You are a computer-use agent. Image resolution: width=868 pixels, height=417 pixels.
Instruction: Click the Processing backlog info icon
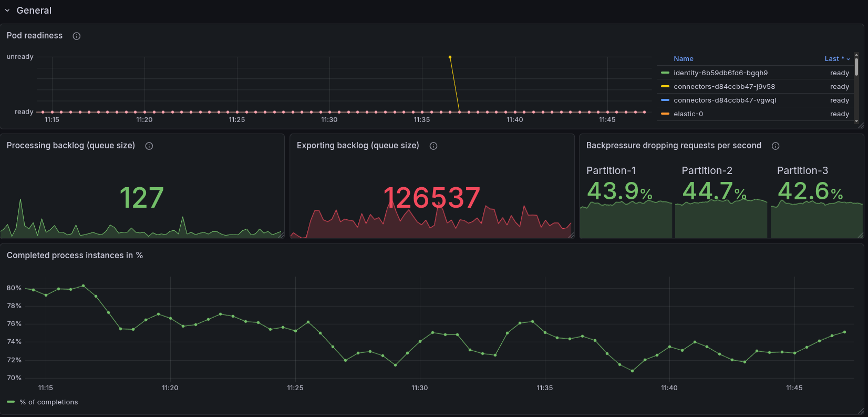149,146
